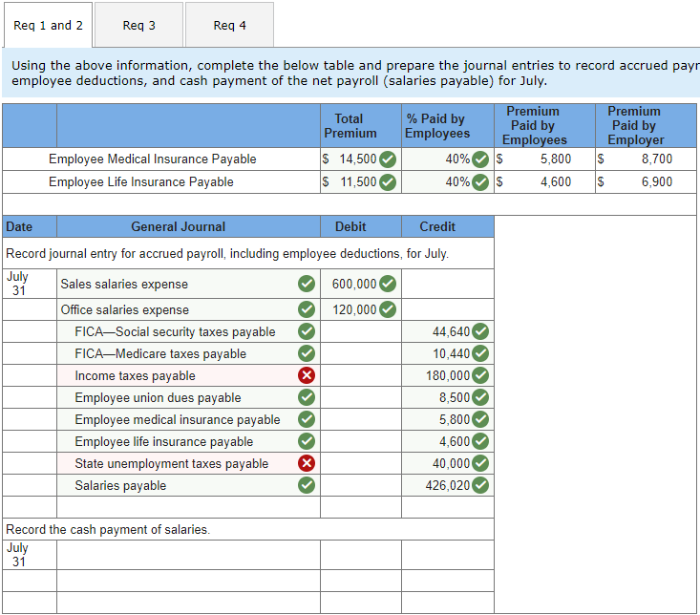The width and height of the screenshot is (700, 615).
Task: Click check next to 180,000 credit
Action: [x=480, y=375]
